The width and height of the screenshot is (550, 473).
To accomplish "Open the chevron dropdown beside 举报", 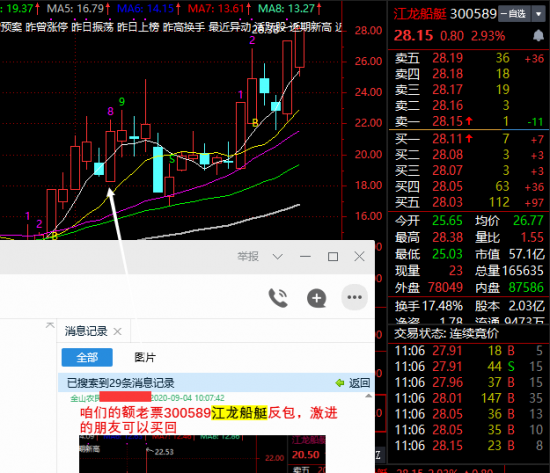I will [277, 257].
